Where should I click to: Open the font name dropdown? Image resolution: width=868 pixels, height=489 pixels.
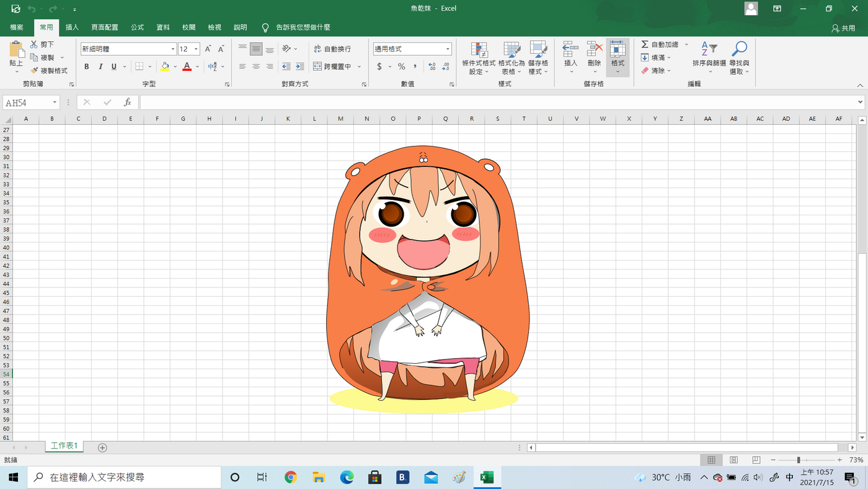click(x=173, y=49)
